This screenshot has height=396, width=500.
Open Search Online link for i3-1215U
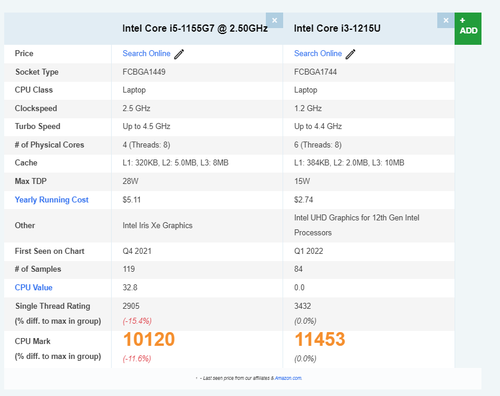pyautogui.click(x=318, y=54)
